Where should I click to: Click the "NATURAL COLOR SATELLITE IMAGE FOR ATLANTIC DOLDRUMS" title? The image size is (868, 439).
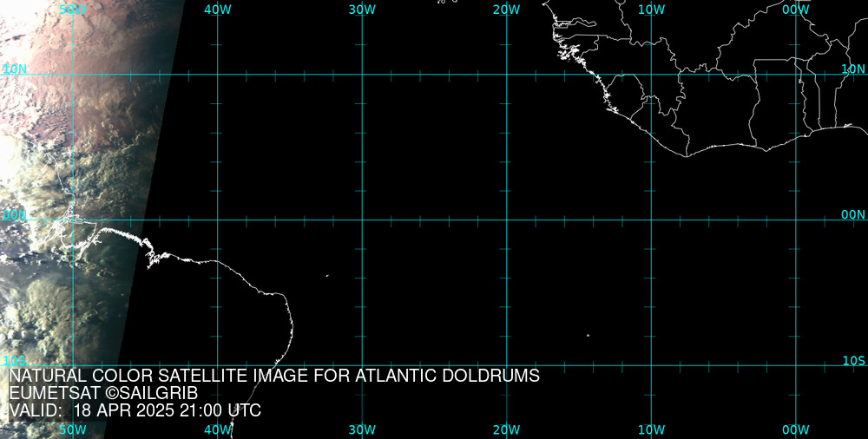point(274,376)
